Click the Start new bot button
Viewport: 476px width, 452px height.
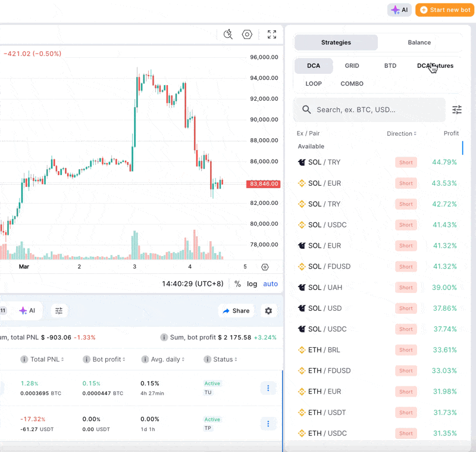pos(444,10)
